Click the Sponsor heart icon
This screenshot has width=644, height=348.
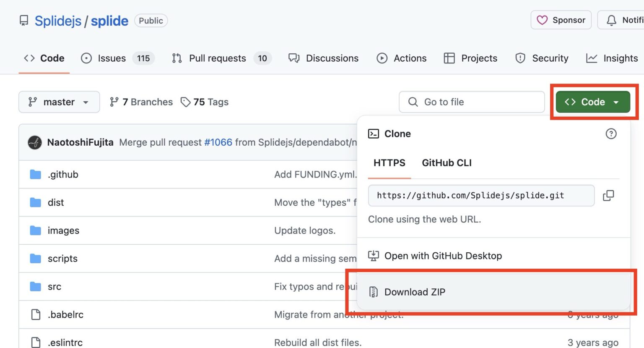542,20
